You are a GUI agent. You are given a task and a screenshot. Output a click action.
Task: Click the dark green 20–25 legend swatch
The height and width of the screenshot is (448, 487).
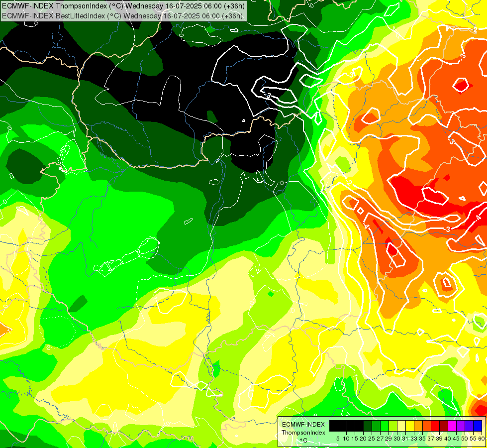click(x=368, y=426)
